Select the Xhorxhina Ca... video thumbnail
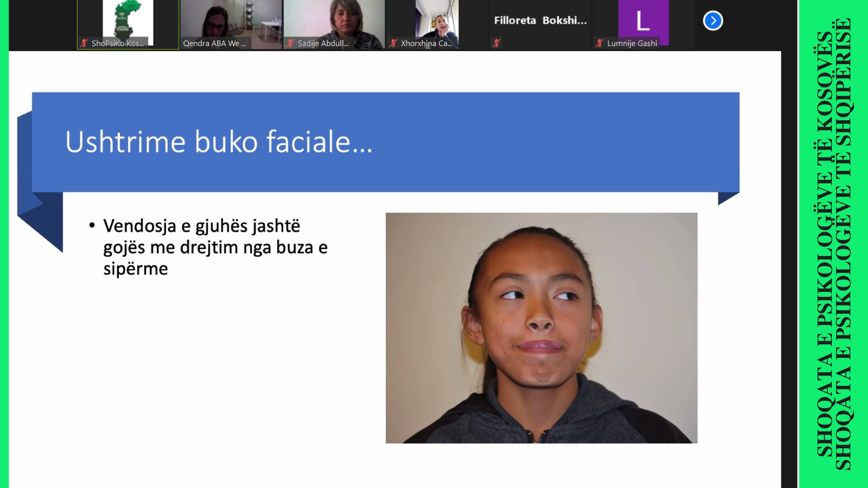The height and width of the screenshot is (488, 868). click(437, 24)
